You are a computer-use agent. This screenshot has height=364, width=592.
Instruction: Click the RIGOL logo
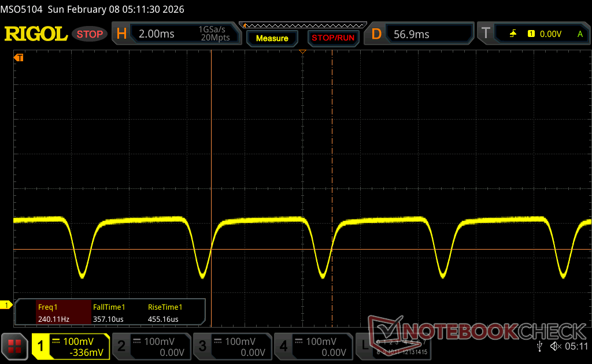pyautogui.click(x=36, y=34)
